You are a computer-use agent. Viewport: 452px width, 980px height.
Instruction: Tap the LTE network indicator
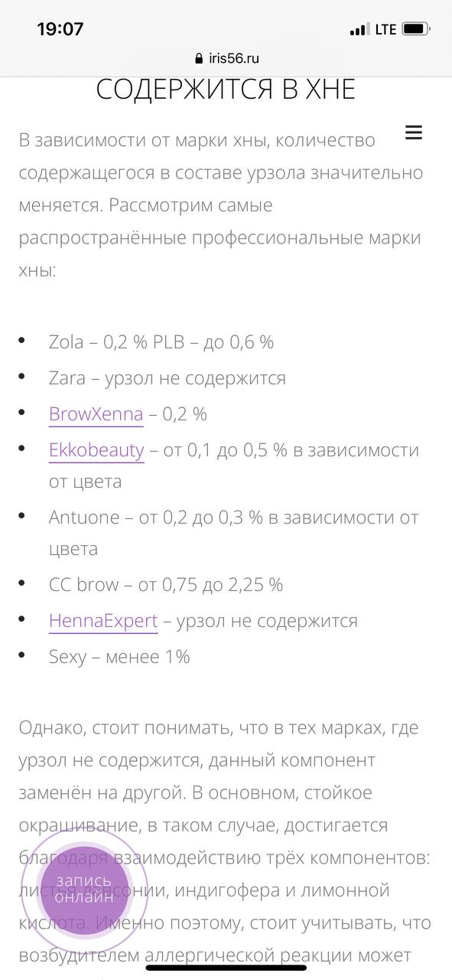[x=385, y=30]
